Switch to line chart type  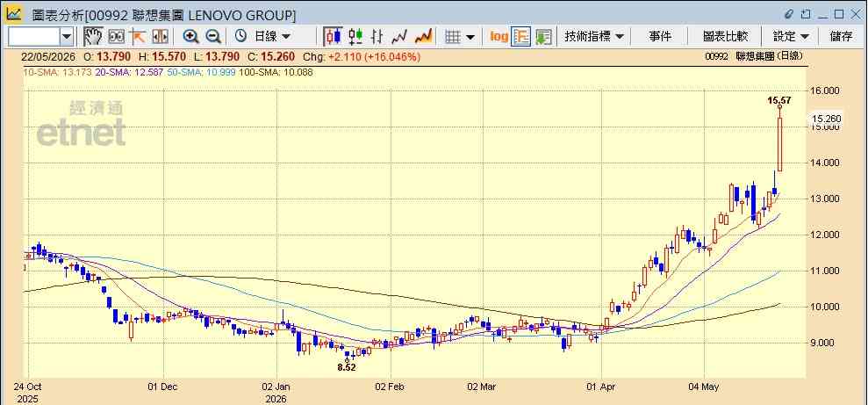coord(399,37)
